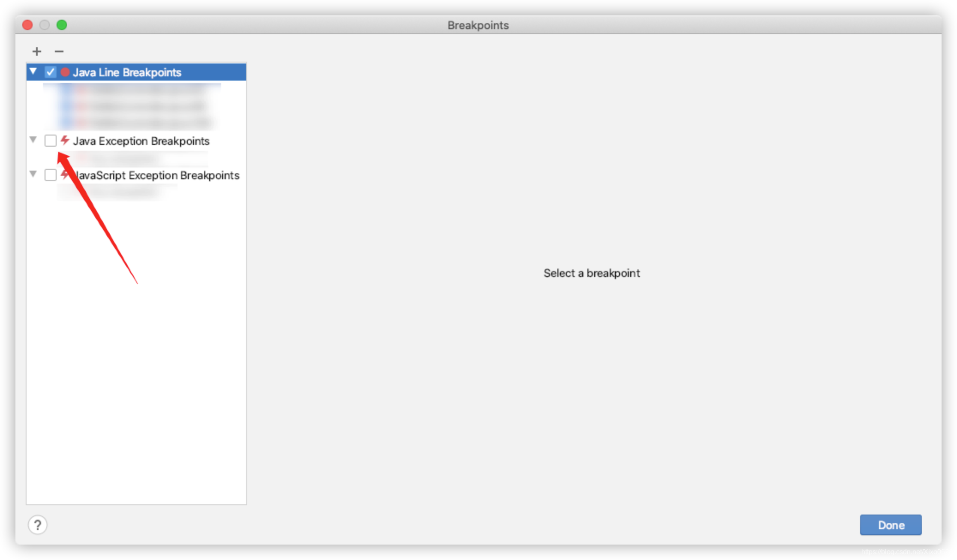Open help with the question mark button
Image resolution: width=957 pixels, height=560 pixels.
click(x=38, y=525)
